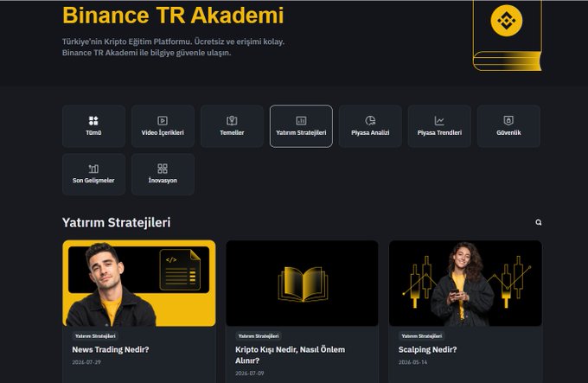Click the date 2026-07-09
Image resolution: width=588 pixels, height=383 pixels.
point(249,373)
